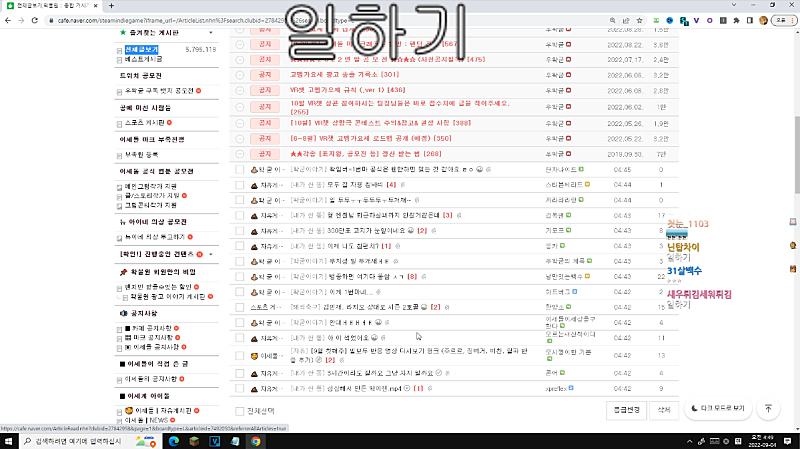Expand the 진행중인 컨텐츠 menu arrow
The height and width of the screenshot is (449, 800).
pos(211,254)
